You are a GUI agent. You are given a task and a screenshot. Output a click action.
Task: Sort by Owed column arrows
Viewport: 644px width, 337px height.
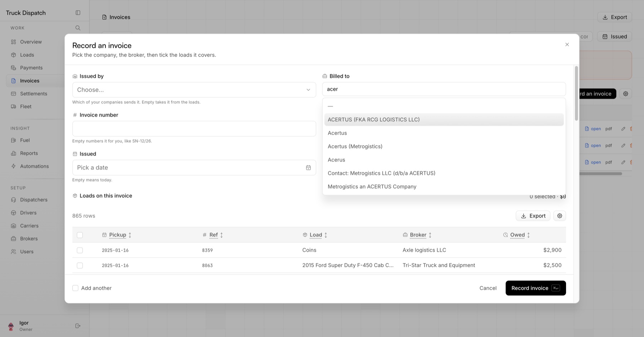pos(528,235)
